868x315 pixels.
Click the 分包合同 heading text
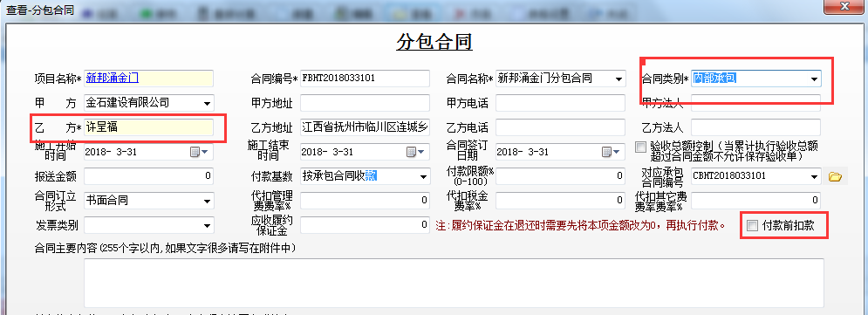coord(434,42)
